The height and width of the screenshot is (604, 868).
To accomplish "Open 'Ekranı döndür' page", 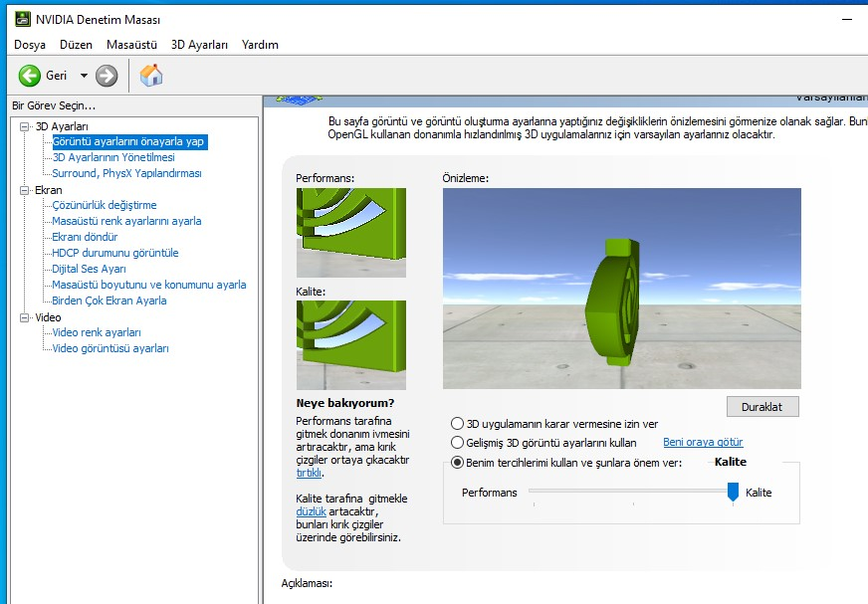I will pyautogui.click(x=85, y=237).
